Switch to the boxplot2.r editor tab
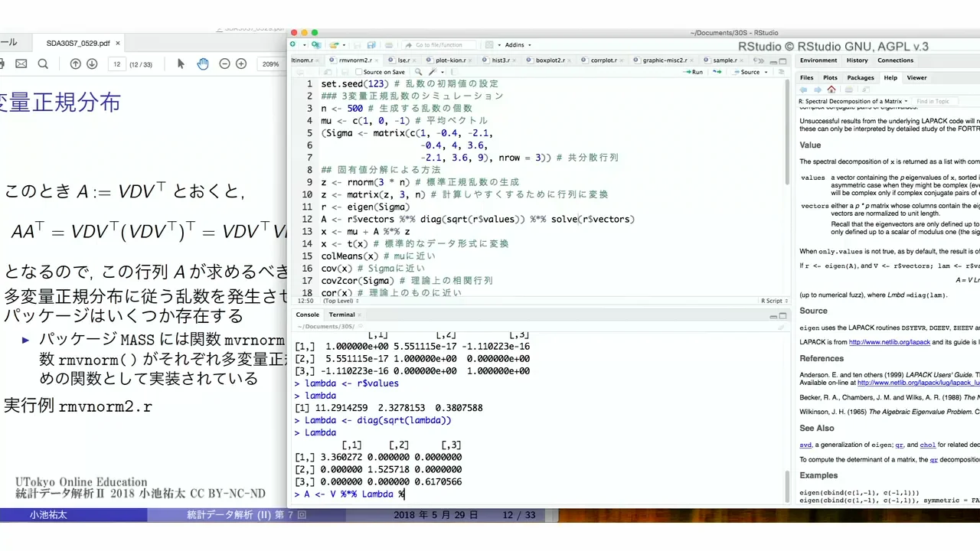This screenshot has width=980, height=551. 550,60
